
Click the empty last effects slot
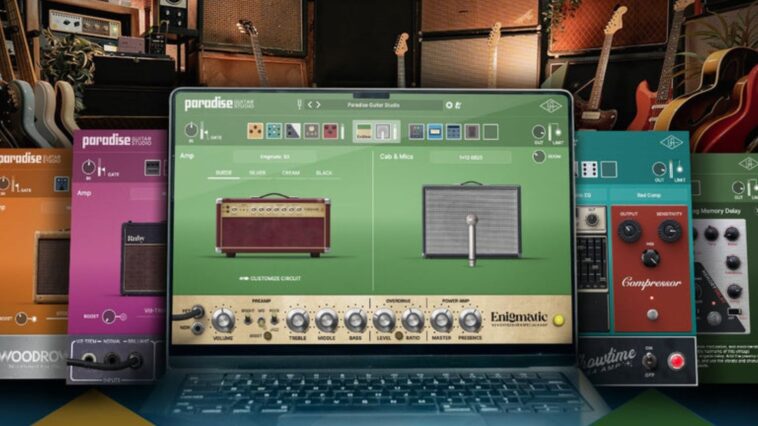pyautogui.click(x=491, y=132)
